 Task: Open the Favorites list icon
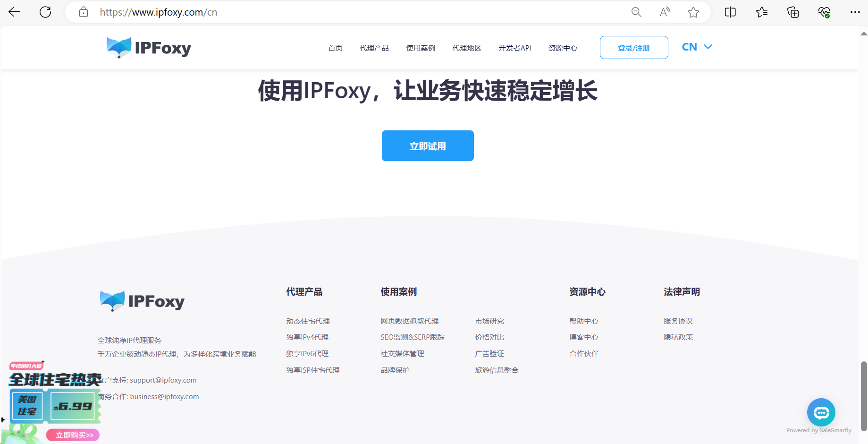coord(762,12)
